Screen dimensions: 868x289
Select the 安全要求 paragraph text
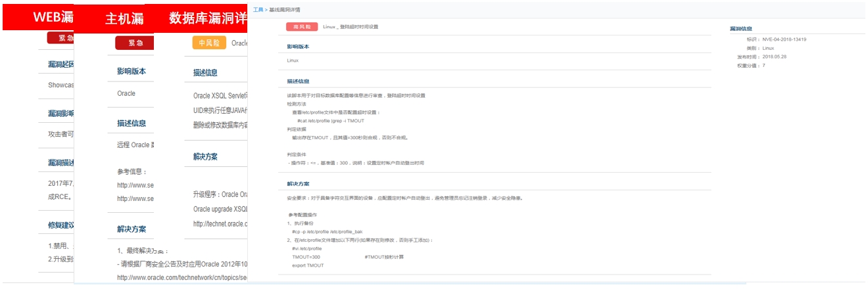pyautogui.click(x=405, y=198)
